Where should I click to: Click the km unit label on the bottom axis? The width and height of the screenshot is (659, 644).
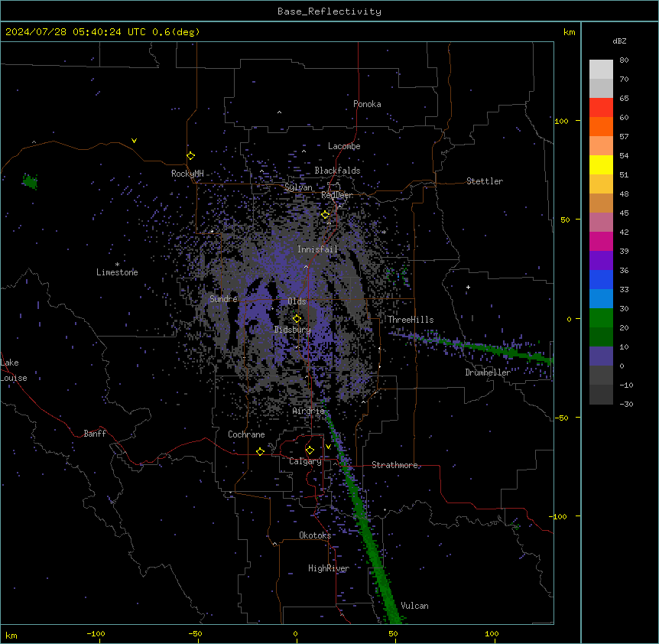11,635
